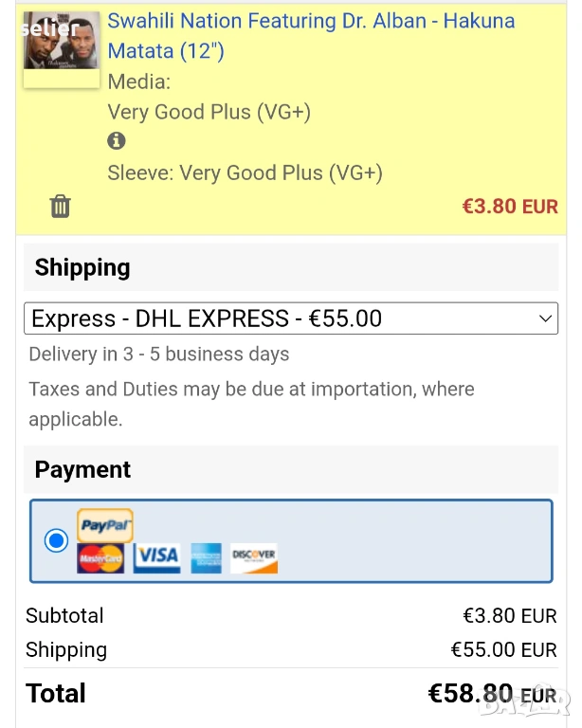
Task: Select the PayPal payment radio button
Action: coord(57,540)
